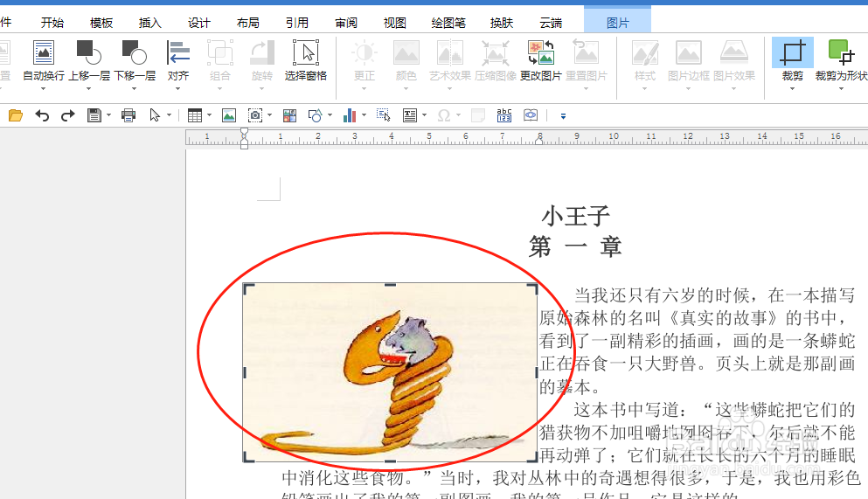Expand the 裁剪 dropdown arrow
The width and height of the screenshot is (868, 499).
(x=792, y=88)
